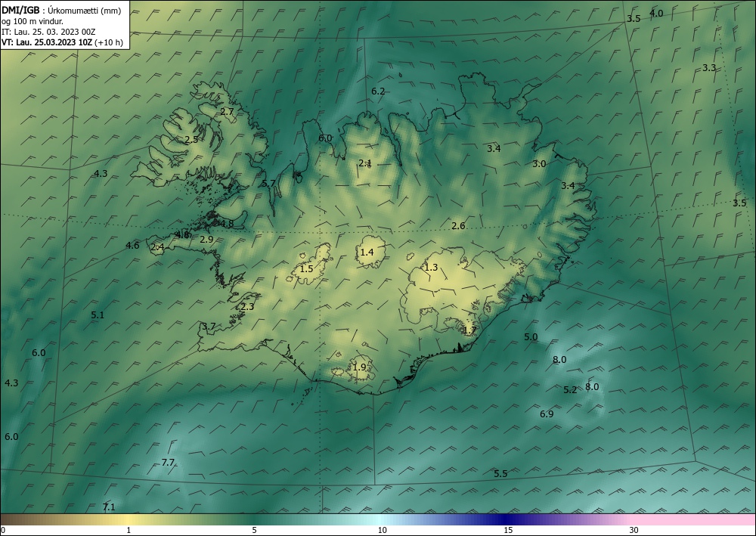Click the '30' tick on the color scale
The height and width of the screenshot is (536, 756).
[634, 531]
